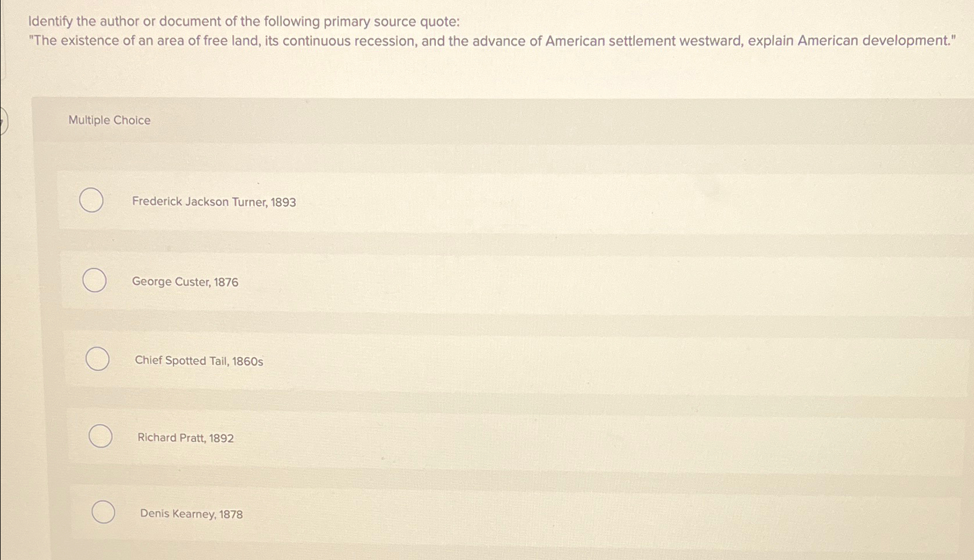Viewport: 974px width, 560px height.
Task: Click the option dated 1876
Action: click(x=186, y=282)
